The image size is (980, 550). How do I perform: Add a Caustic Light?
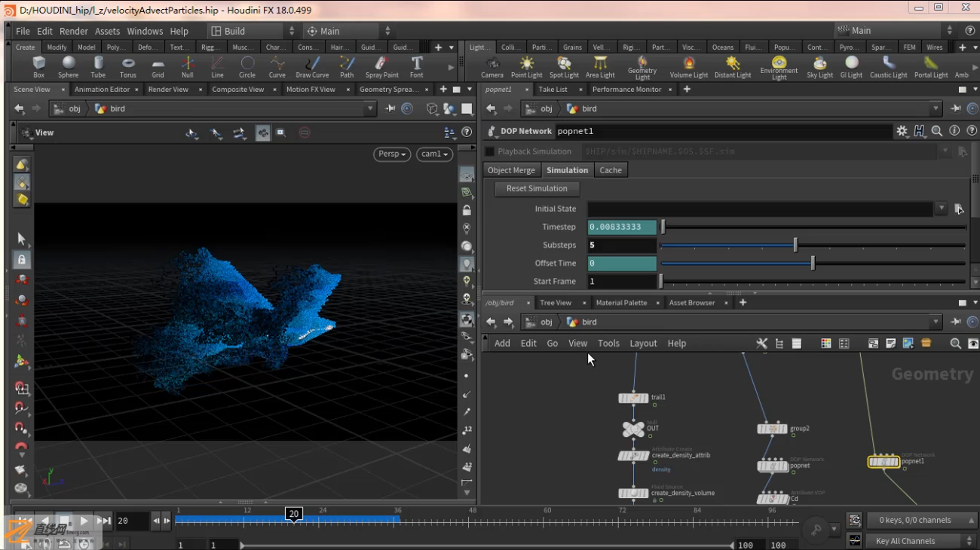[x=889, y=67]
